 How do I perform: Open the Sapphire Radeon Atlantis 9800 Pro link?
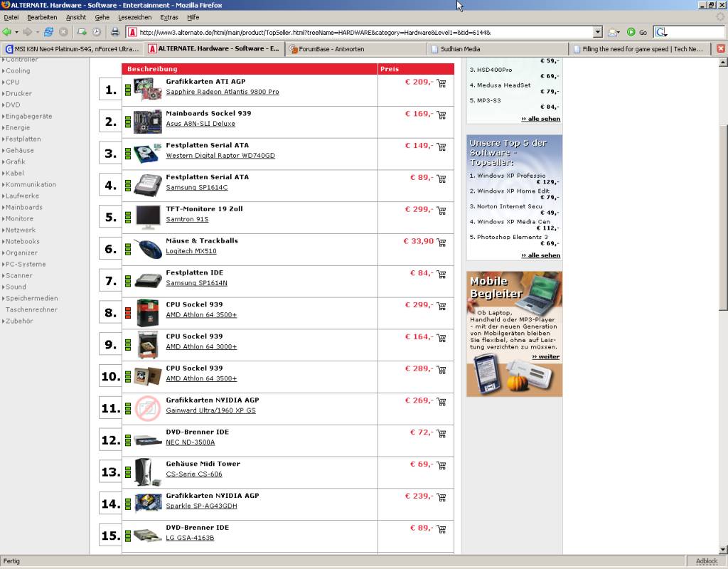(x=223, y=92)
